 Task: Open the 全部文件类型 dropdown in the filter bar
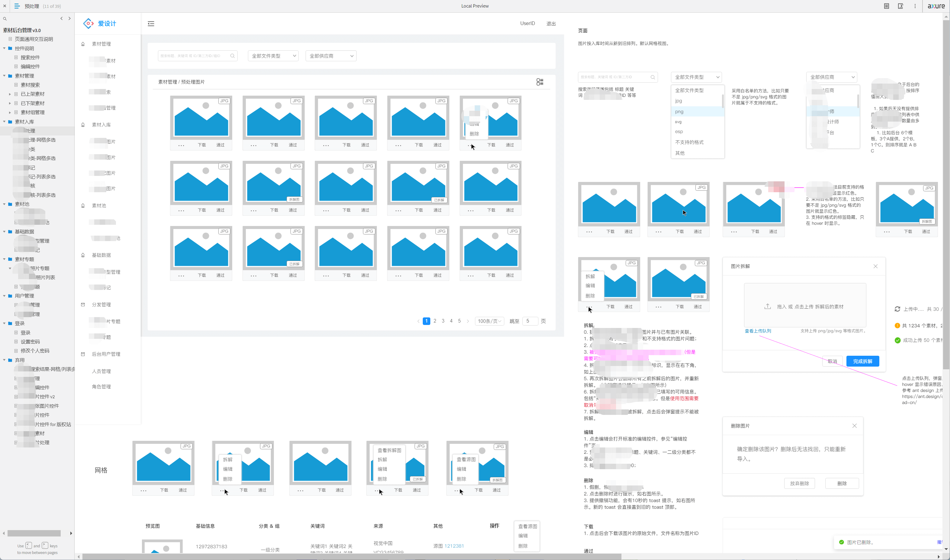(x=273, y=56)
